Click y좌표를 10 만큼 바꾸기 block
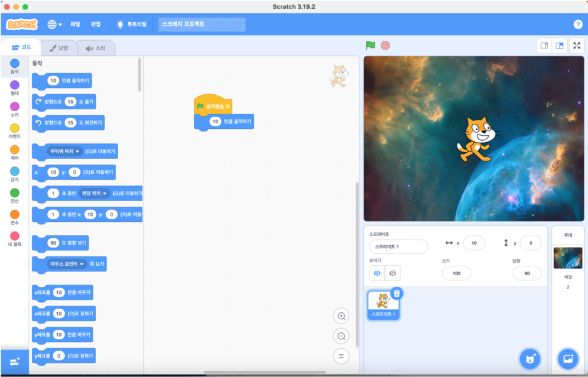Viewport: 588px width, 377px height. point(63,334)
